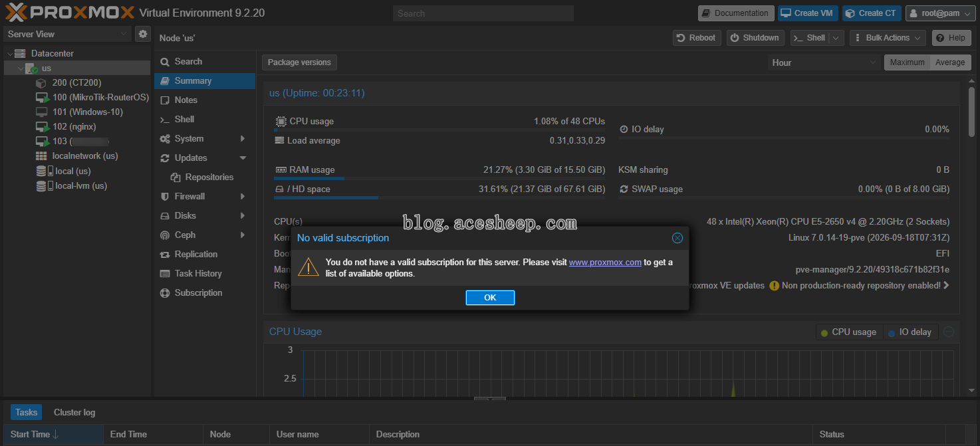Image resolution: width=980 pixels, height=446 pixels.
Task: Click the Task History list icon
Action: (x=165, y=274)
